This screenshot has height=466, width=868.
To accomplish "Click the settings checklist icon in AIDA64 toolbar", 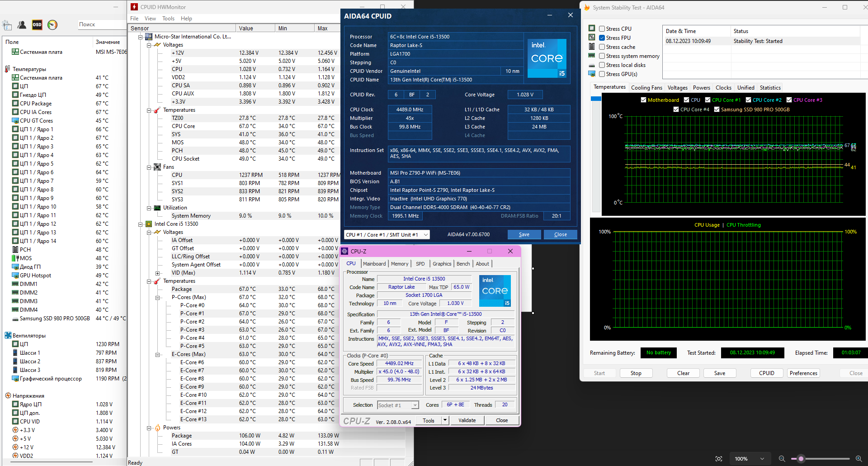I will pos(7,25).
